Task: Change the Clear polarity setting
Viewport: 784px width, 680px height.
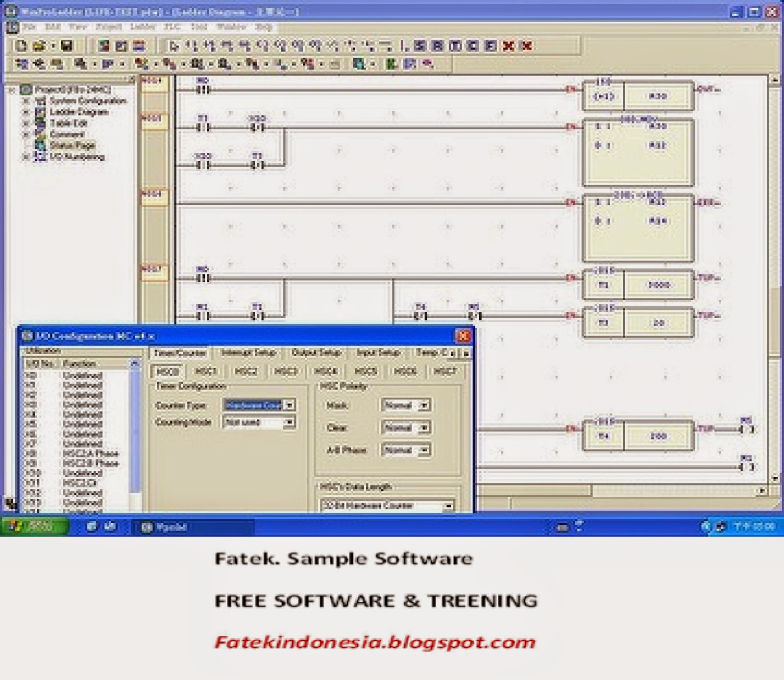Action: pyautogui.click(x=422, y=428)
